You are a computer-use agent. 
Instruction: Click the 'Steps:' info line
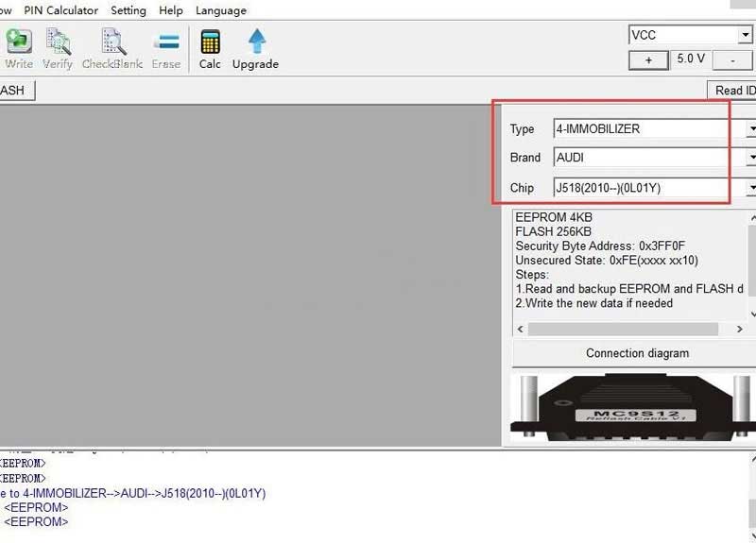532,275
